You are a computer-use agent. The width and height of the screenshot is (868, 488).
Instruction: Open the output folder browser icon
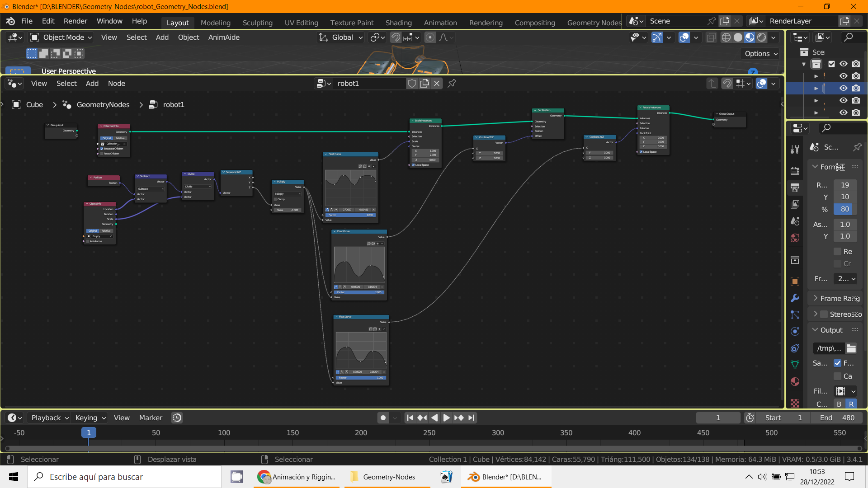(x=851, y=348)
